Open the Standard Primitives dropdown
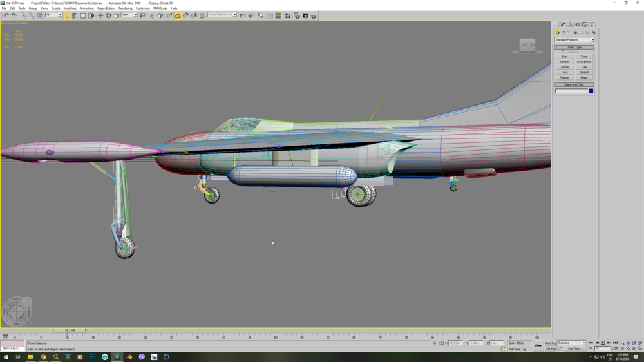Image resolution: width=644 pixels, height=362 pixels. (x=574, y=40)
